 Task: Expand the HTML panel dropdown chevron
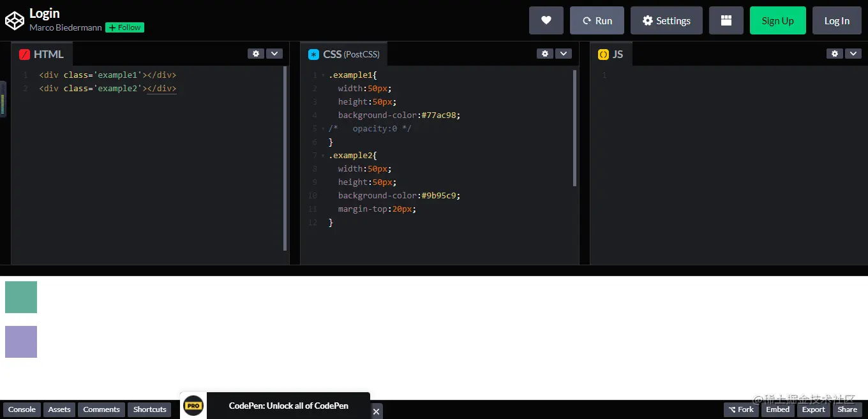click(x=274, y=54)
